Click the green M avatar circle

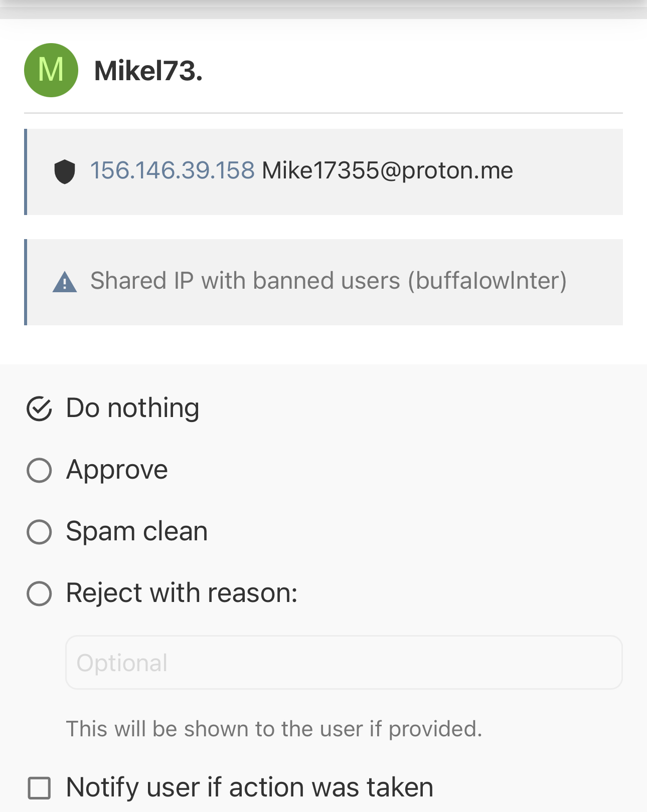click(x=51, y=70)
